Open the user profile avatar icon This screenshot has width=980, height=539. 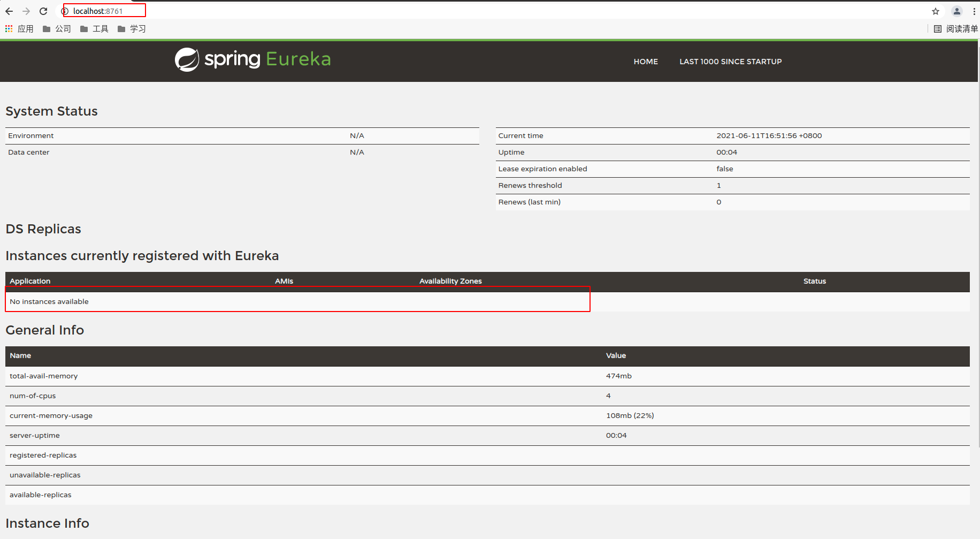click(x=957, y=11)
